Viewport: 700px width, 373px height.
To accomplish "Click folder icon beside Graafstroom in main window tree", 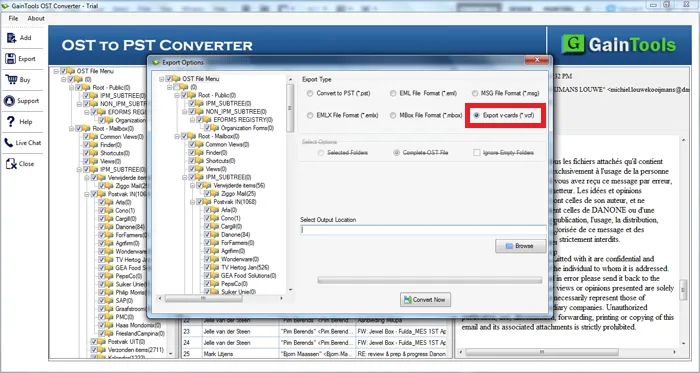I will (x=110, y=308).
